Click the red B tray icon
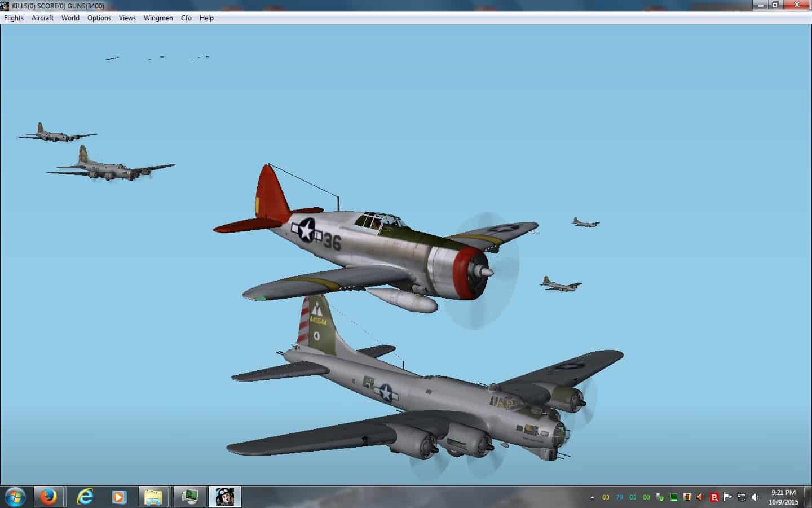Image resolution: width=812 pixels, height=508 pixels. click(714, 497)
